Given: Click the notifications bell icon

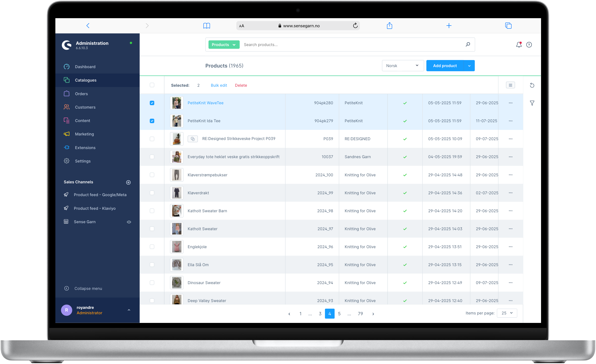Looking at the screenshot, I should [519, 44].
